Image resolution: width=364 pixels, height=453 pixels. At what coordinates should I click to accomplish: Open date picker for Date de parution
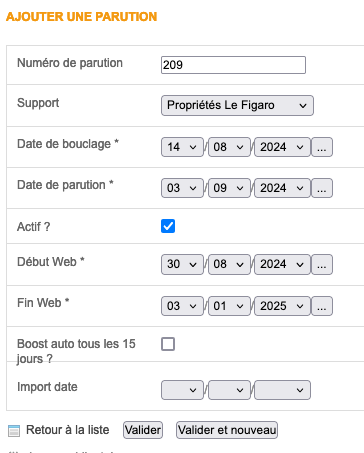[x=322, y=188]
